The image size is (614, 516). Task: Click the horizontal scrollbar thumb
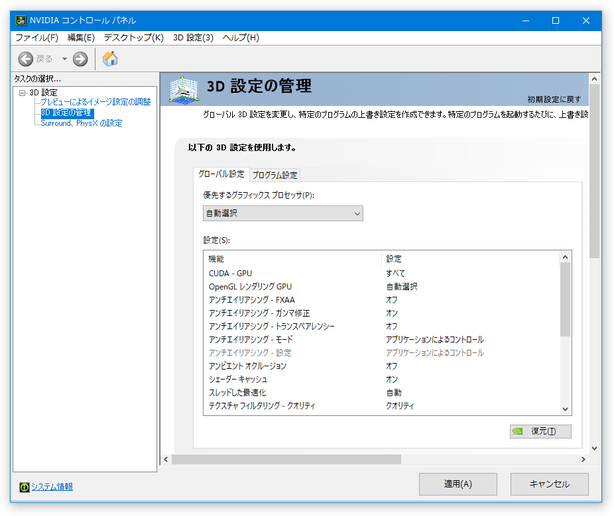tap(286, 459)
